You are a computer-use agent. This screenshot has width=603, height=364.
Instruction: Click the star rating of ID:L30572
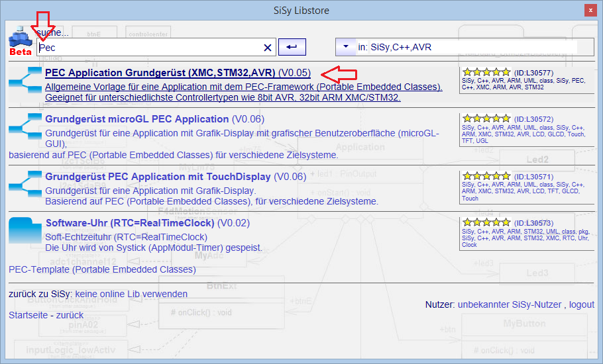pos(486,118)
